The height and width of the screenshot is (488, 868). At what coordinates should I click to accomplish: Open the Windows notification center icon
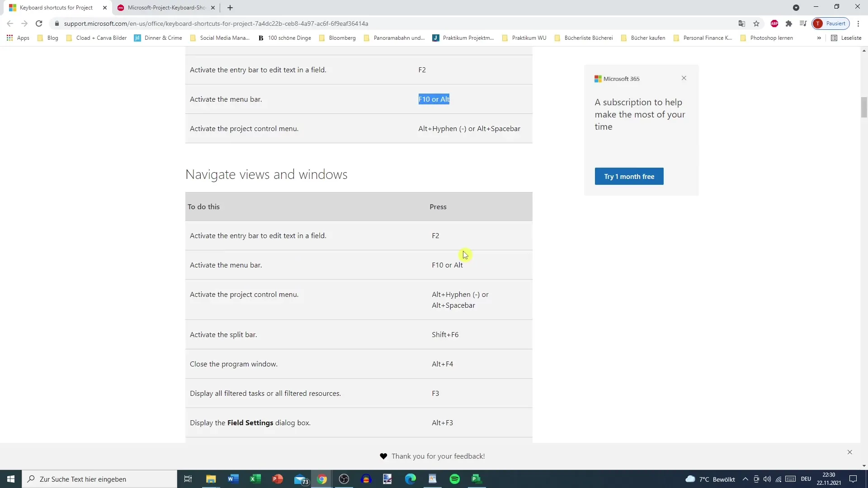point(853,479)
